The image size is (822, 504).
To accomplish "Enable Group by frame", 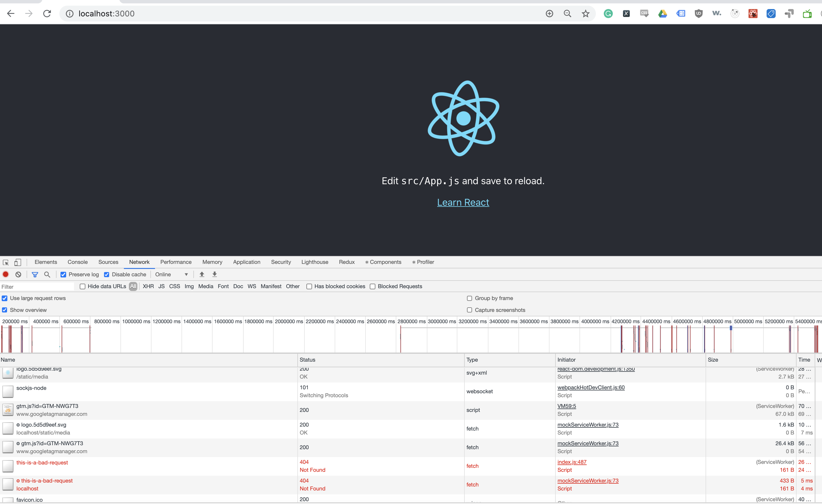I will (470, 298).
